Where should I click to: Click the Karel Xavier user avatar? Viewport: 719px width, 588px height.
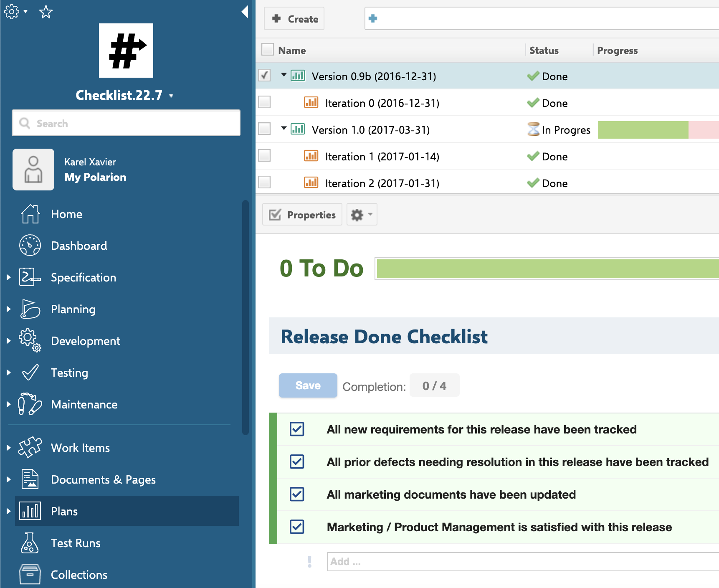click(33, 170)
